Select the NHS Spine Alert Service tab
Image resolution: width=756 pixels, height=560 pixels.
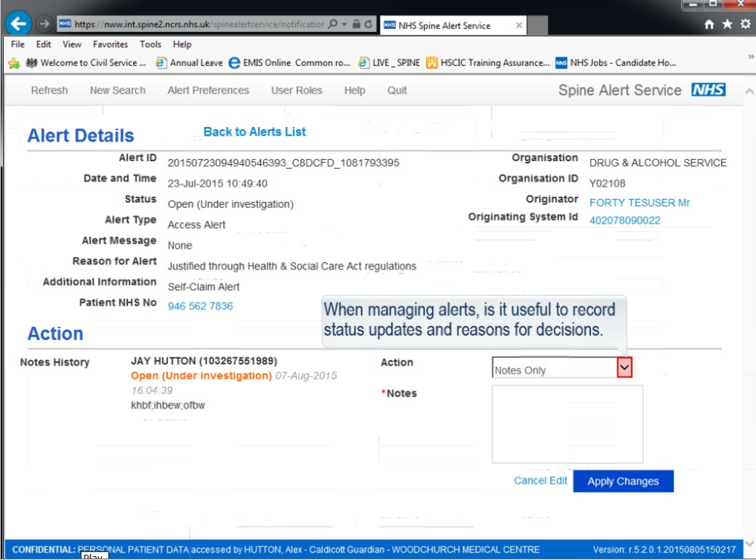[x=453, y=25]
